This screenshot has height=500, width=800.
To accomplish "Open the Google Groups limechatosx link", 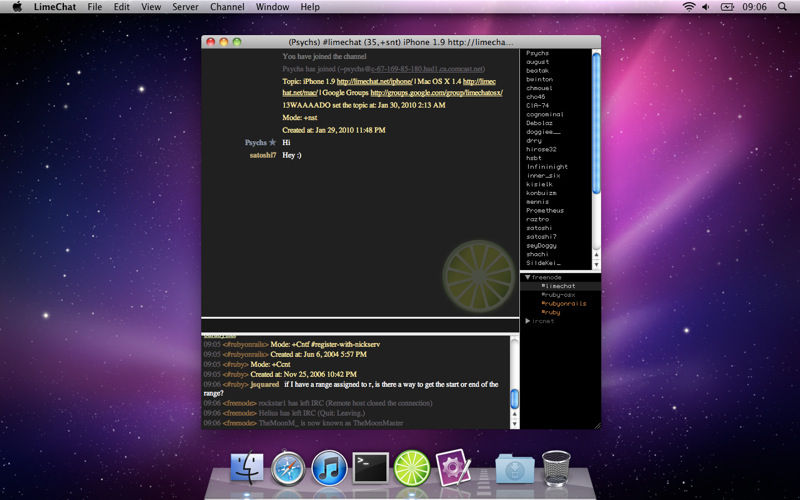I will [437, 92].
